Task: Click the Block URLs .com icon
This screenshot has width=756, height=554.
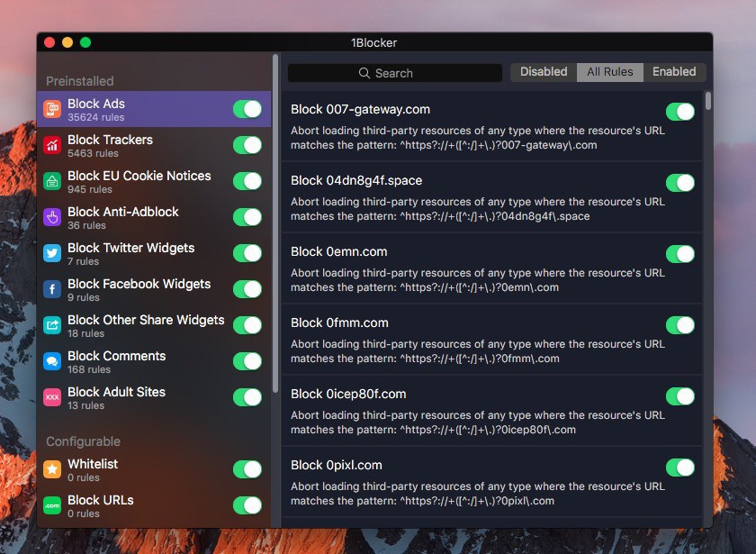Action: [52, 505]
